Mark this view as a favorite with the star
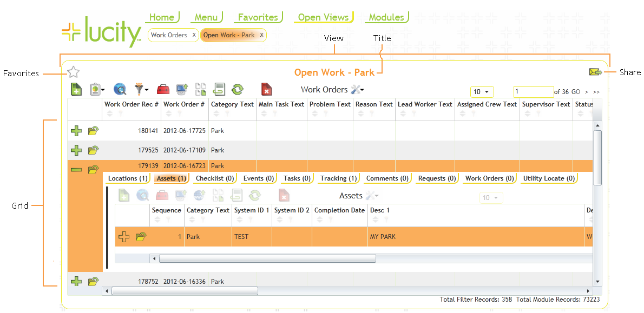Viewport: 644px width, 313px height. tap(74, 72)
